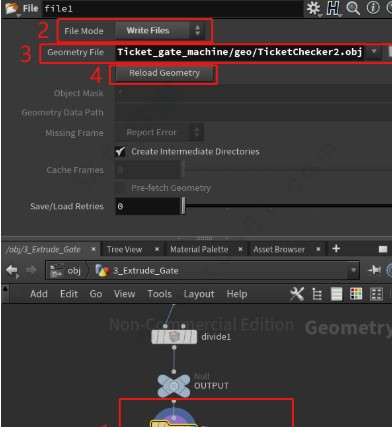
Task: Click the pin pane icon beside path bar
Action: pos(374,270)
